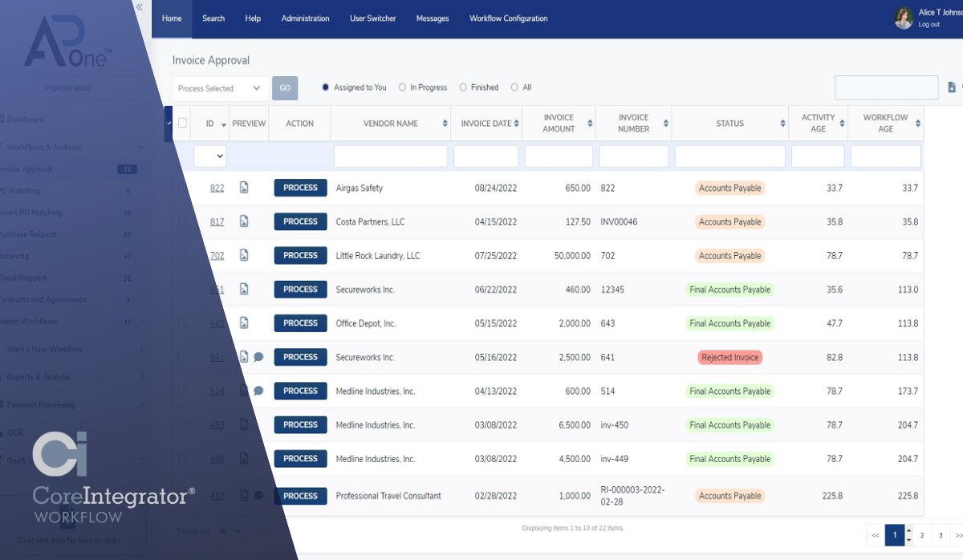Open the Administration menu

click(x=305, y=18)
